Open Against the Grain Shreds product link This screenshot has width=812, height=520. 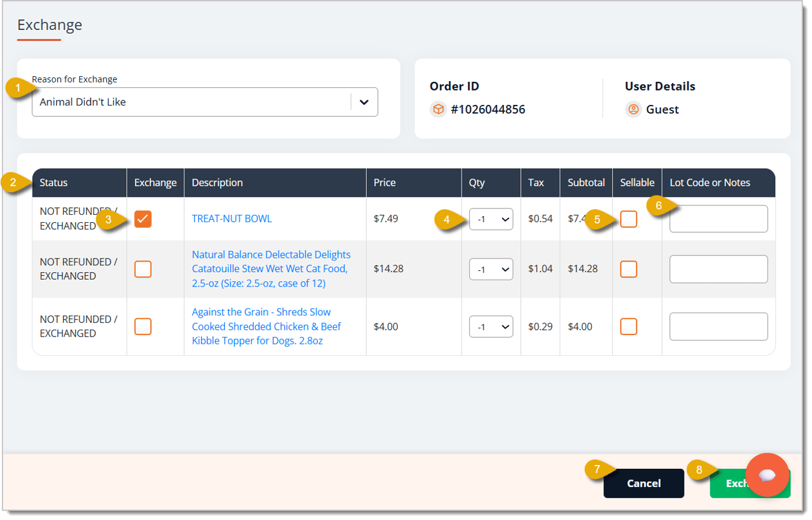[x=267, y=326]
